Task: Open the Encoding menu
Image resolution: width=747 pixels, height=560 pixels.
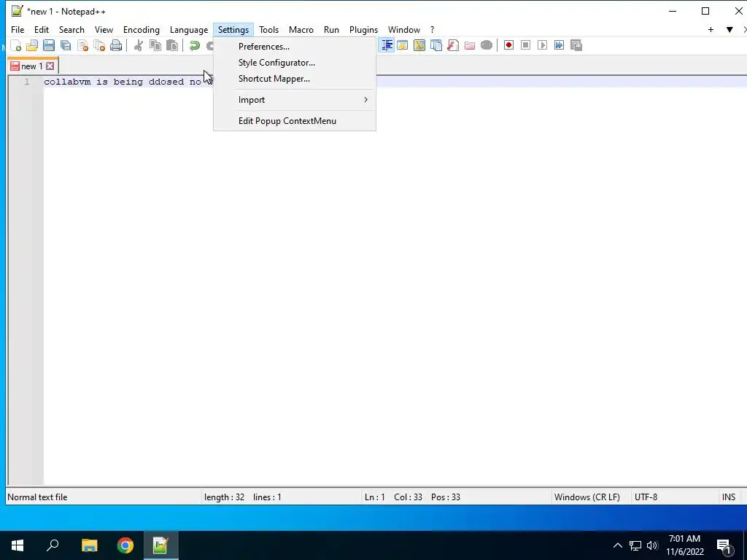Action: [x=141, y=29]
